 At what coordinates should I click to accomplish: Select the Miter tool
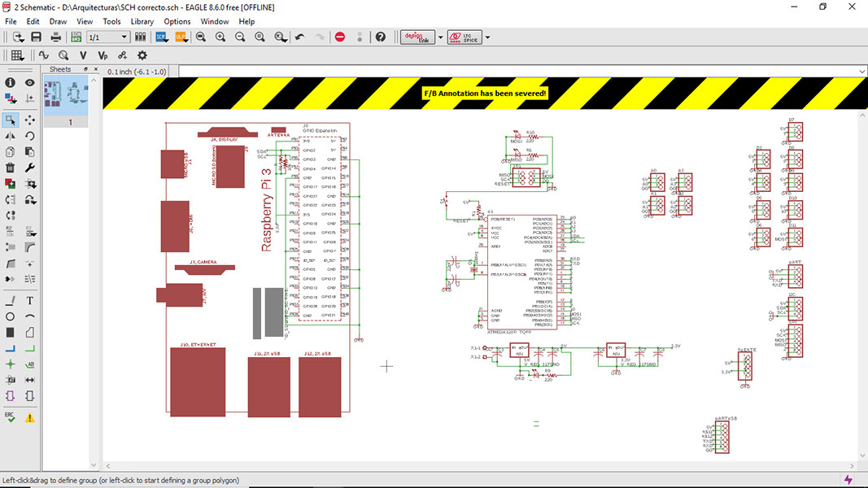30,247
